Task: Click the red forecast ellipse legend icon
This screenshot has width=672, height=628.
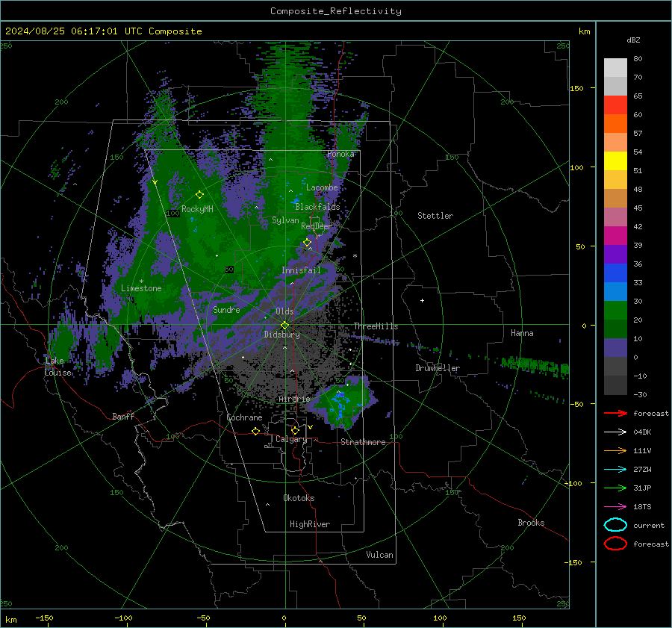Action: click(x=615, y=544)
